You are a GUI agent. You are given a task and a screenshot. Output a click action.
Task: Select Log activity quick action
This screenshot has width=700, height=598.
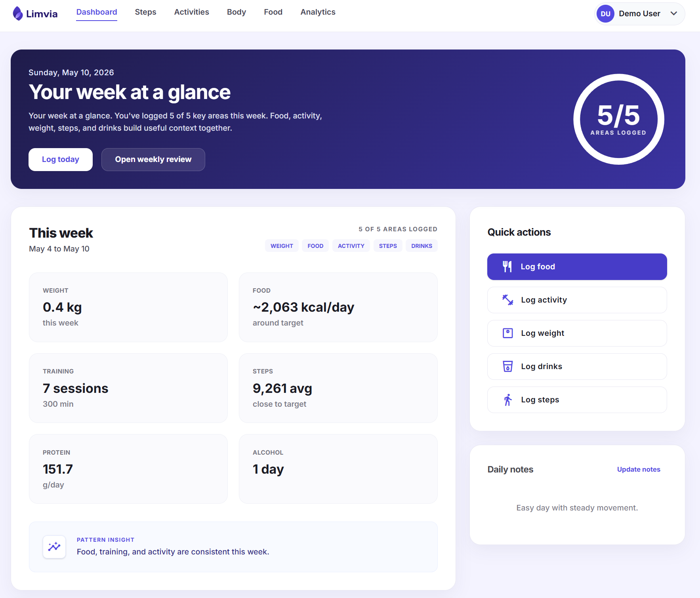click(x=577, y=300)
